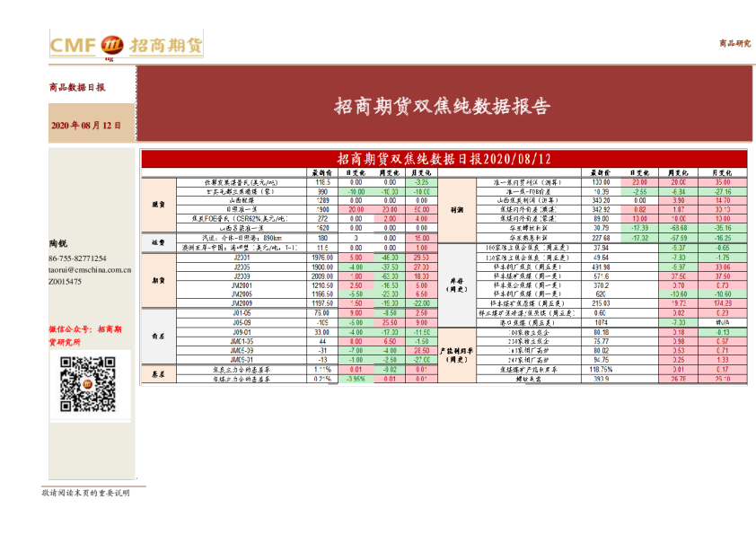This screenshot has width=756, height=534.
Task: Click the 招商期货双焦纯数据报告 title banner
Action: point(442,107)
